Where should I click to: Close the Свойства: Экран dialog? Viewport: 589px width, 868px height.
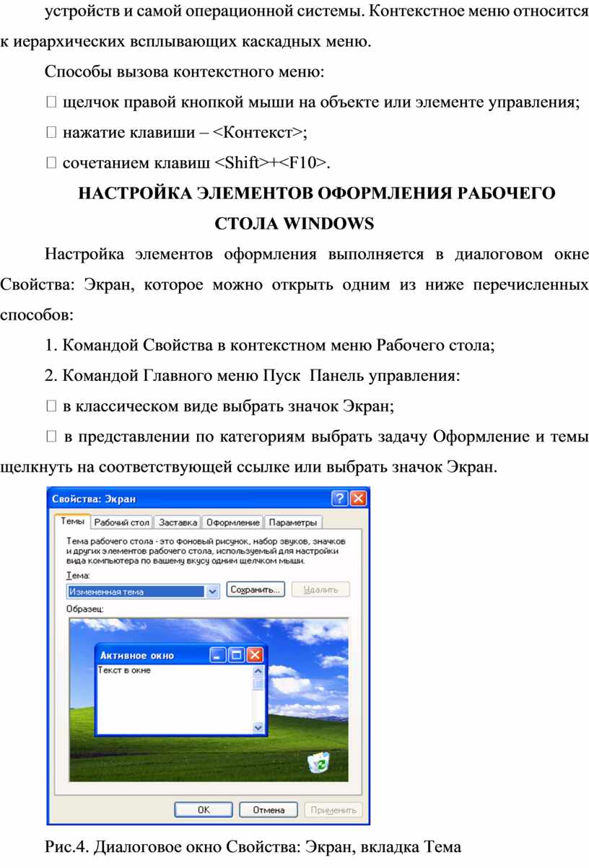359,499
